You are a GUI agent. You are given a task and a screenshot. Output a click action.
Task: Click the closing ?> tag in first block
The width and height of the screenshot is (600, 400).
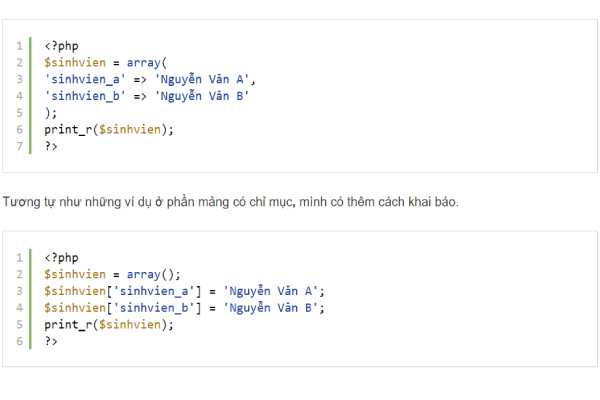click(x=51, y=146)
